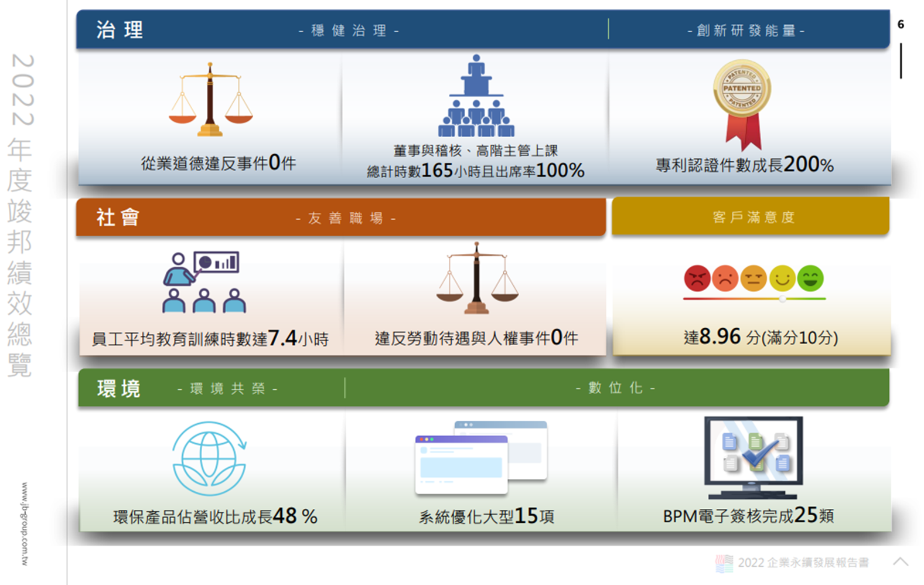Select the 社會 orange section header
924x585 pixels.
click(x=118, y=217)
